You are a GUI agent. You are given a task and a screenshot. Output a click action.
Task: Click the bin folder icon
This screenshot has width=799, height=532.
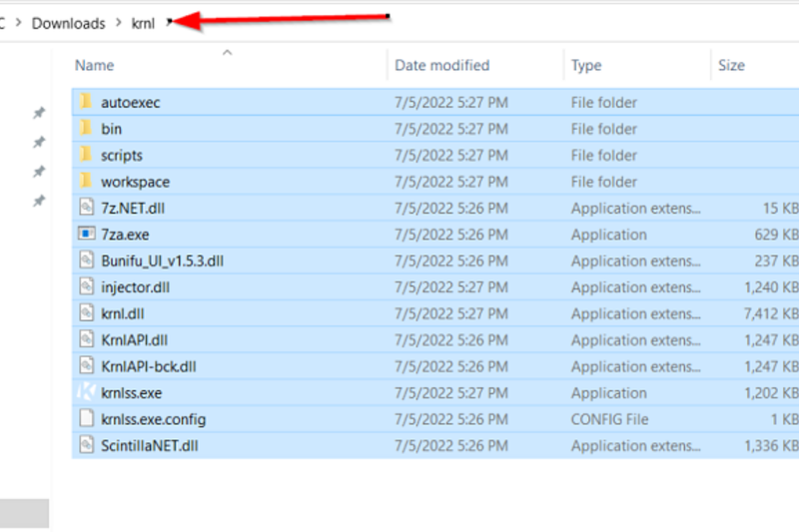click(86, 128)
